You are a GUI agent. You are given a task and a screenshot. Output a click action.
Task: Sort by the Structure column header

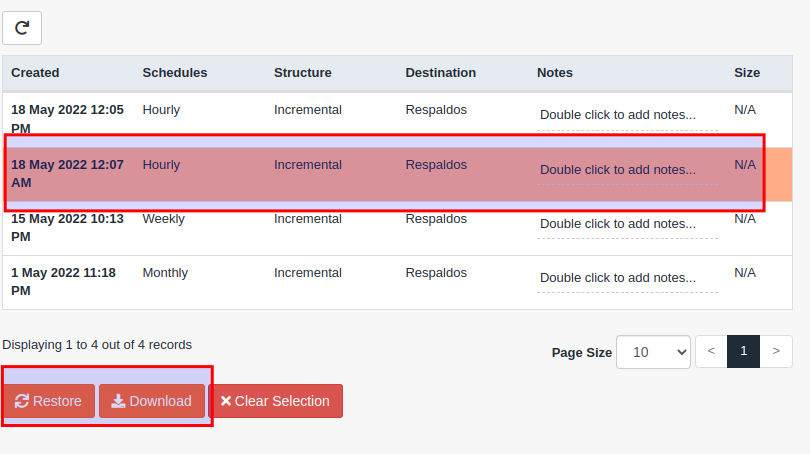point(303,73)
